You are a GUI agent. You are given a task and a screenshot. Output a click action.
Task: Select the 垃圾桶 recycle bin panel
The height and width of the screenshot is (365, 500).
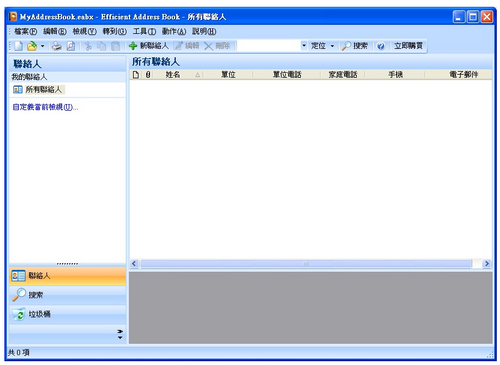pos(68,314)
